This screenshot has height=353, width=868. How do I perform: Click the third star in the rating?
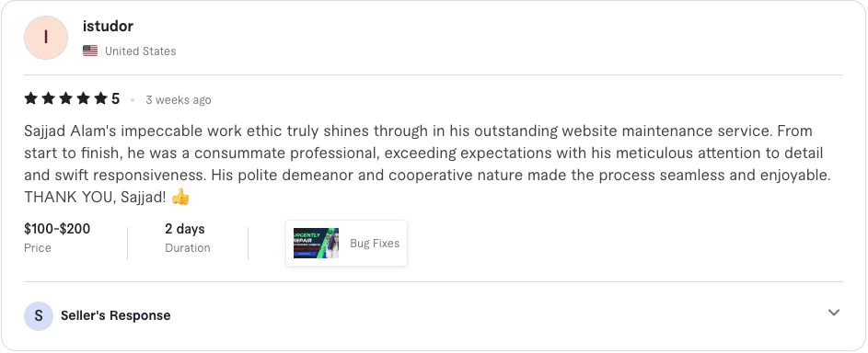[x=65, y=99]
